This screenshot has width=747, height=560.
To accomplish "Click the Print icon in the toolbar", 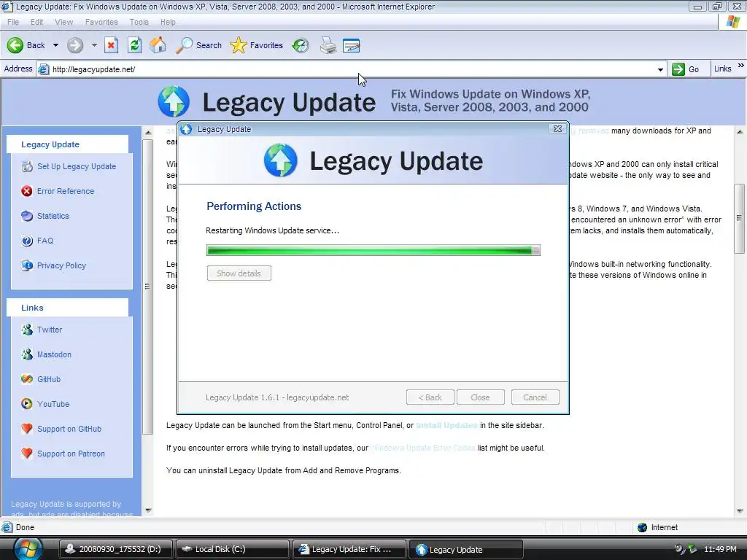I will click(x=328, y=45).
